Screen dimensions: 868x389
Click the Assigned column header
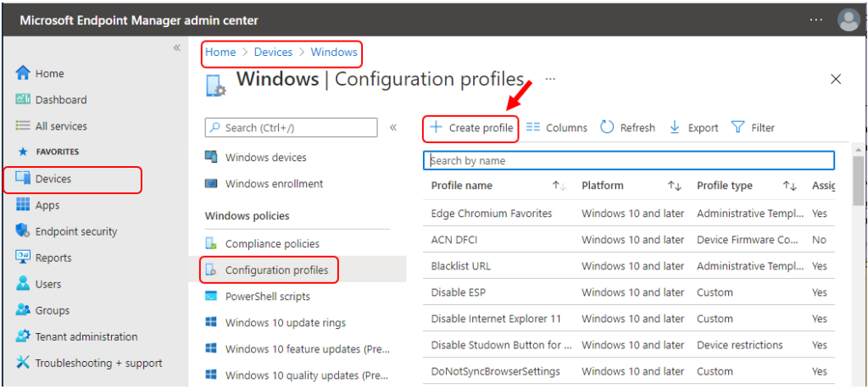coord(824,186)
